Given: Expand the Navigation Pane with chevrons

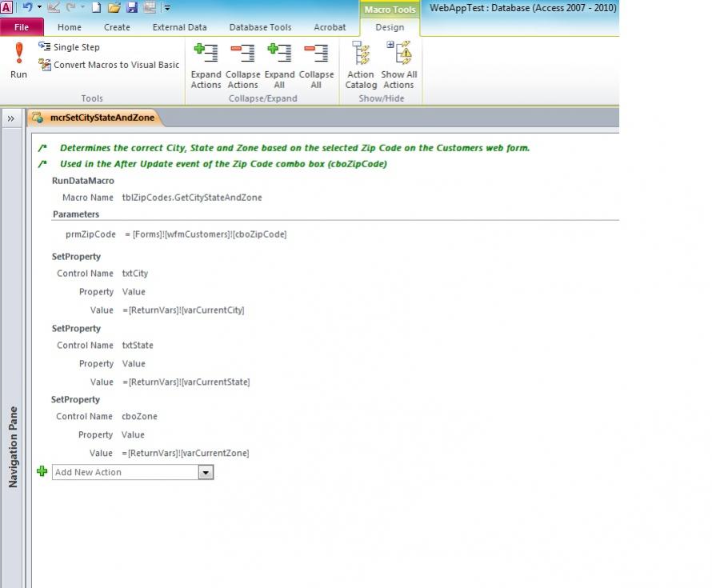Looking at the screenshot, I should [x=11, y=118].
